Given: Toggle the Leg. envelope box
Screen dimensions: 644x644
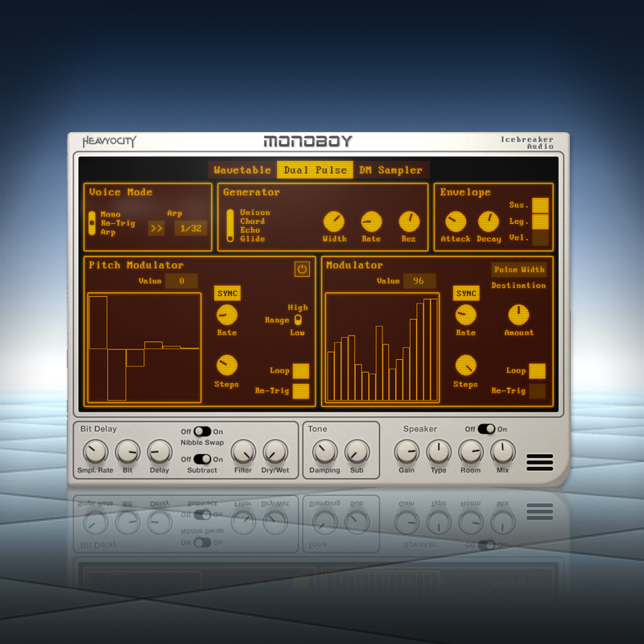Looking at the screenshot, I should tap(540, 221).
